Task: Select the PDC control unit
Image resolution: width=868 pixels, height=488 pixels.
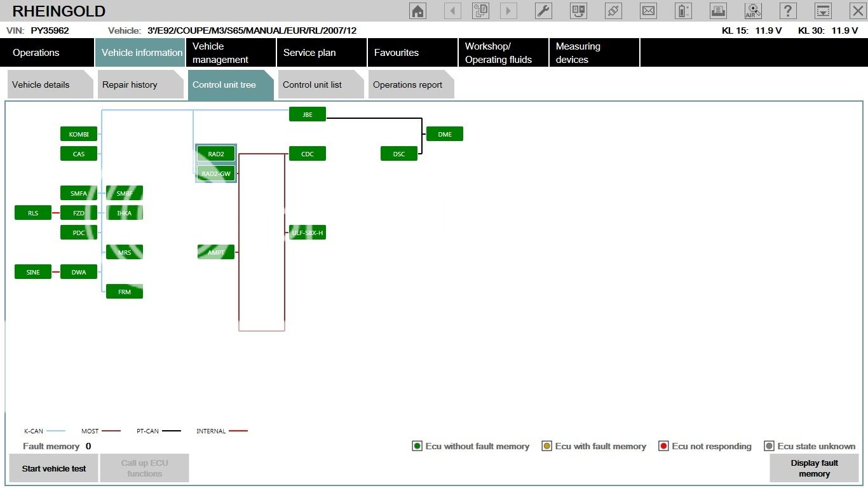Action: (x=79, y=233)
